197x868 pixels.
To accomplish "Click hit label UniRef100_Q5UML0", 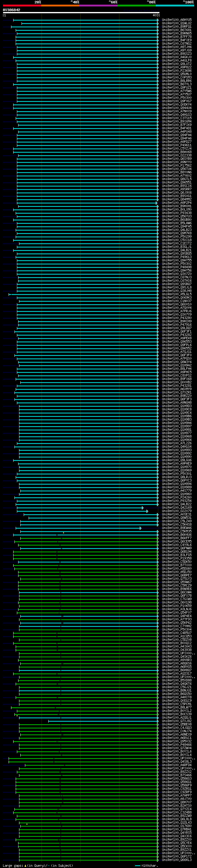I will pos(177,74).
